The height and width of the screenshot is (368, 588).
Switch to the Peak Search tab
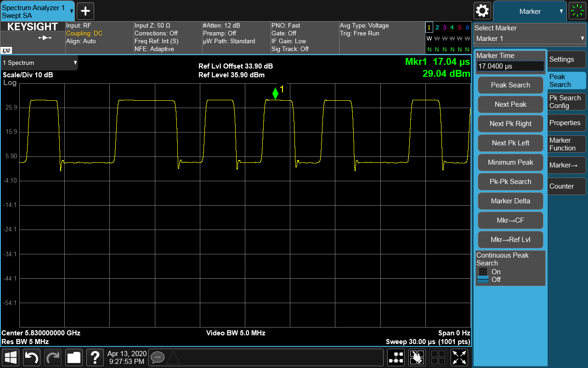(x=567, y=80)
